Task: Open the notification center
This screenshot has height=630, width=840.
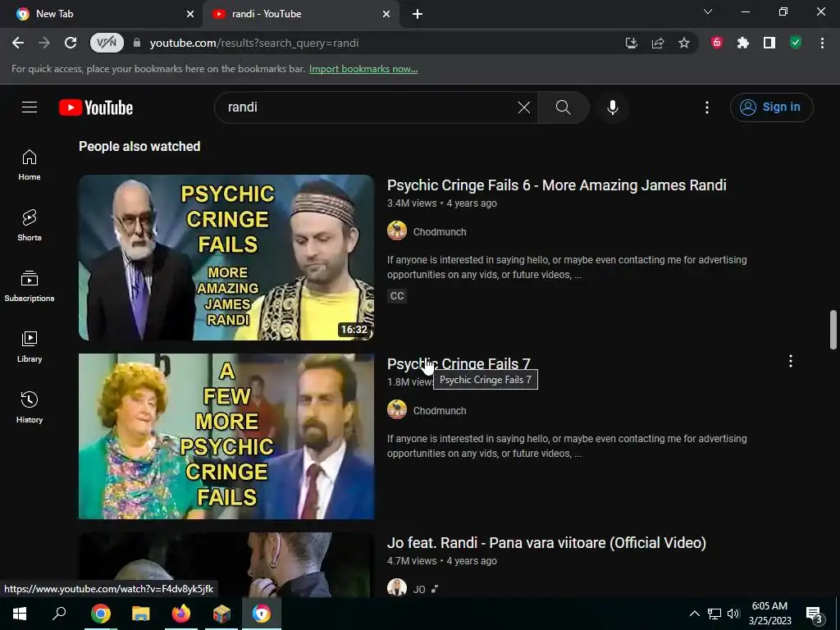Action: pos(815,614)
